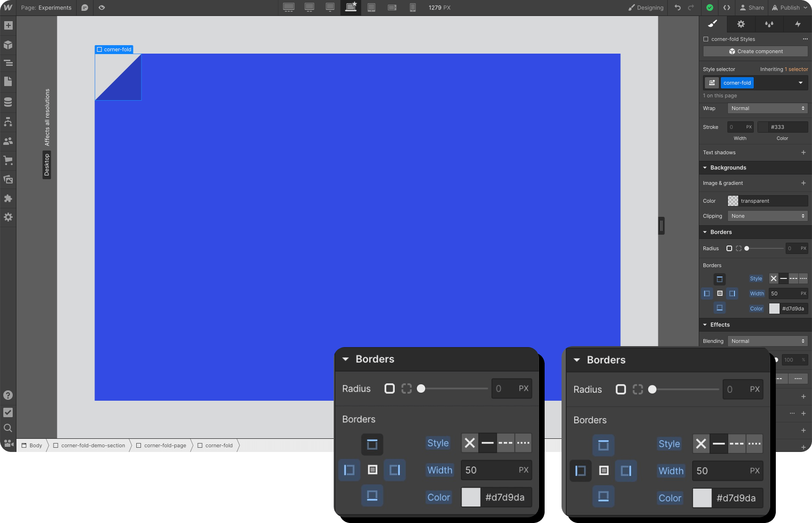The image size is (812, 523).
Task: Open the CMS Collections panel
Action: pyautogui.click(x=8, y=102)
